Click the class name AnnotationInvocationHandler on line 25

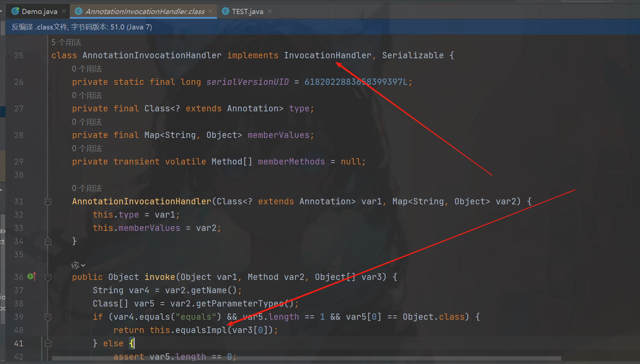(152, 55)
